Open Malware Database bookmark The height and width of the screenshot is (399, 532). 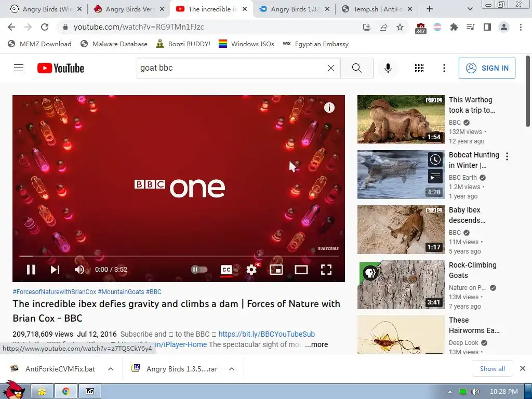tap(114, 44)
